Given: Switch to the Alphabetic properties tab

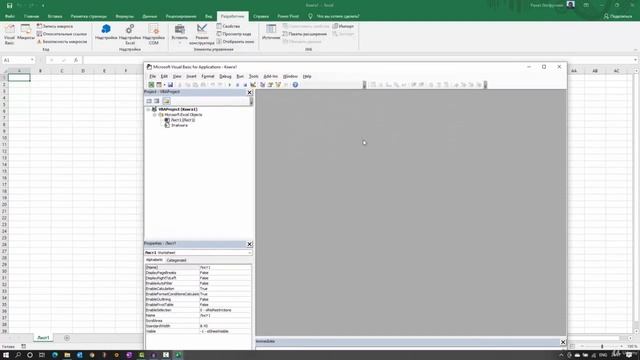Looking at the screenshot, I should tap(154, 260).
